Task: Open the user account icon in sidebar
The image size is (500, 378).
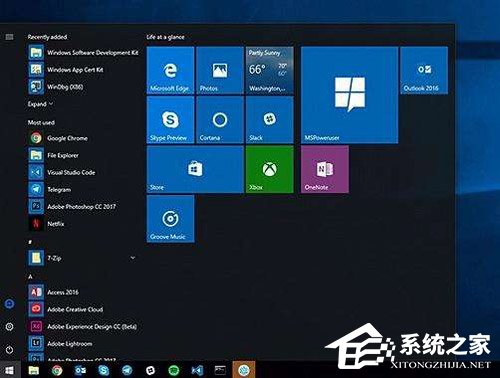Action: tap(9, 304)
